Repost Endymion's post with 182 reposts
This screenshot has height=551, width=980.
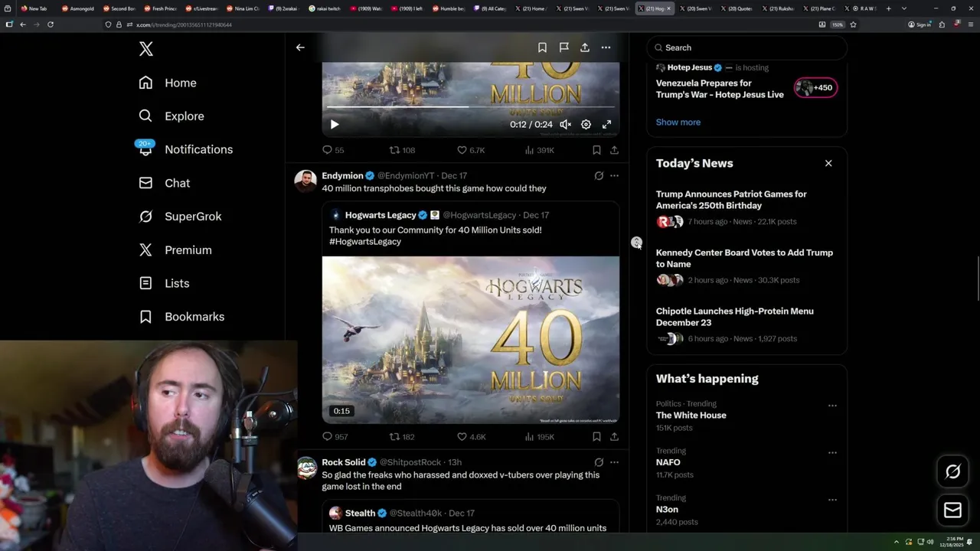pos(402,437)
